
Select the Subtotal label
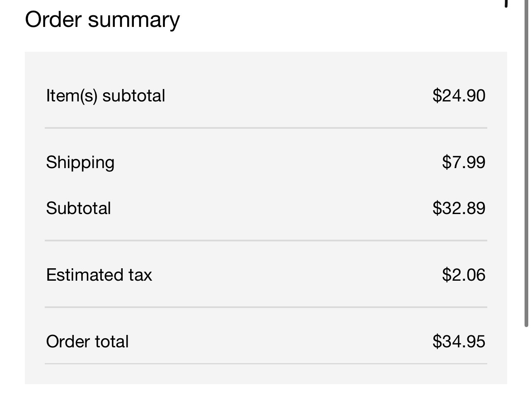tap(78, 208)
